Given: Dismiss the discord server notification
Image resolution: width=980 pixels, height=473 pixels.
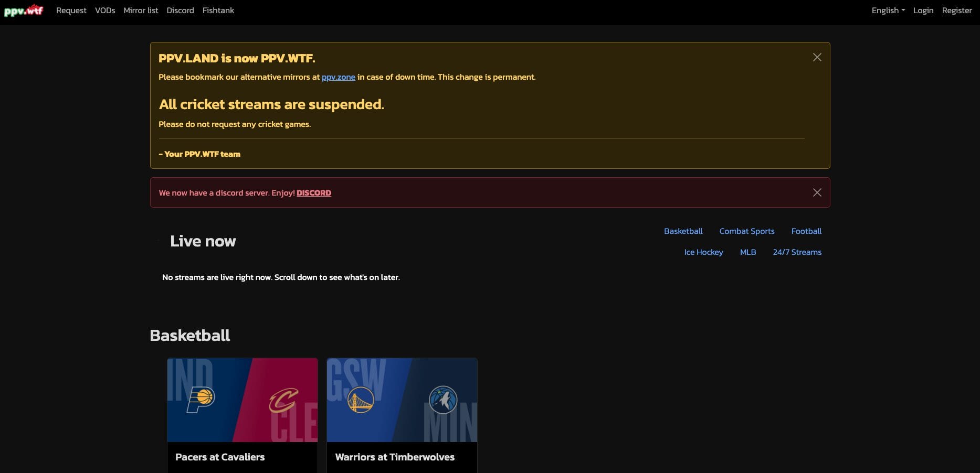Looking at the screenshot, I should tap(817, 192).
